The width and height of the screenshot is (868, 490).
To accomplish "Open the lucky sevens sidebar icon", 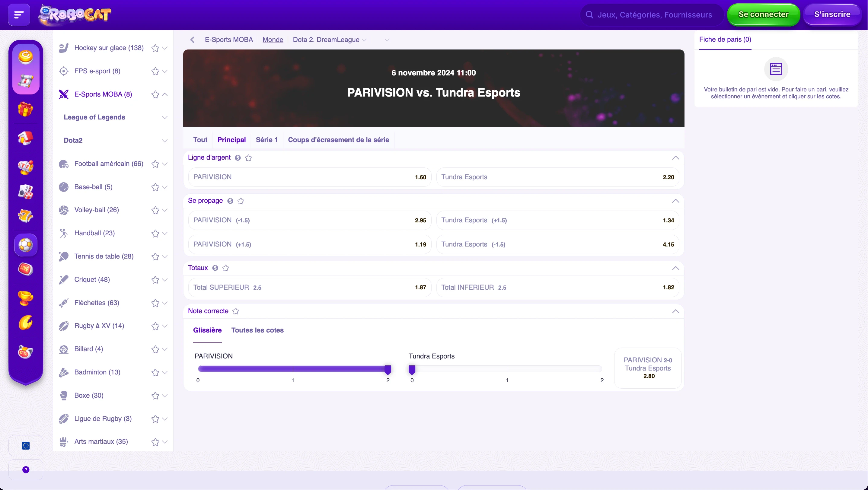I will click(x=26, y=215).
